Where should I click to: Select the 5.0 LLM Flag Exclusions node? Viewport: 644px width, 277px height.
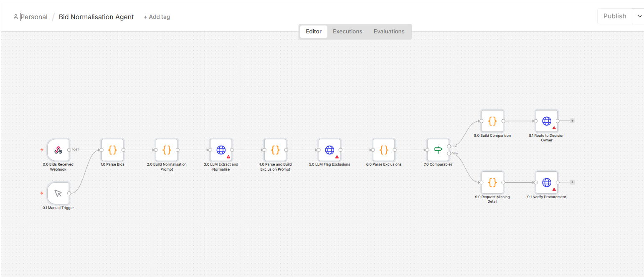pos(330,150)
